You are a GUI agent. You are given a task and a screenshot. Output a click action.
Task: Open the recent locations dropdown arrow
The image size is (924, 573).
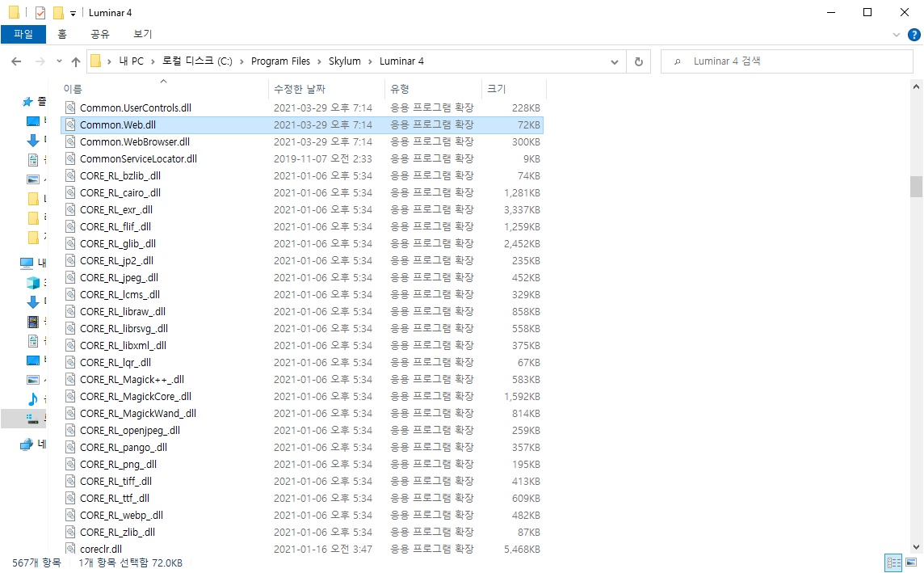coord(59,61)
